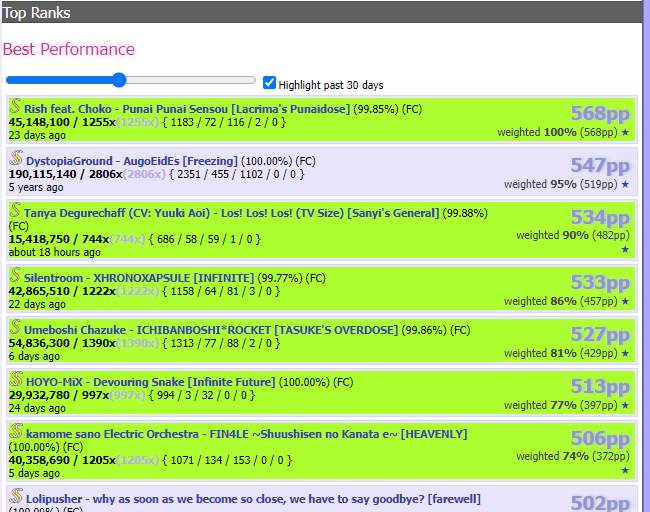Click score 15,418,750 / 744x
650x512 pixels.
pyautogui.click(x=59, y=239)
